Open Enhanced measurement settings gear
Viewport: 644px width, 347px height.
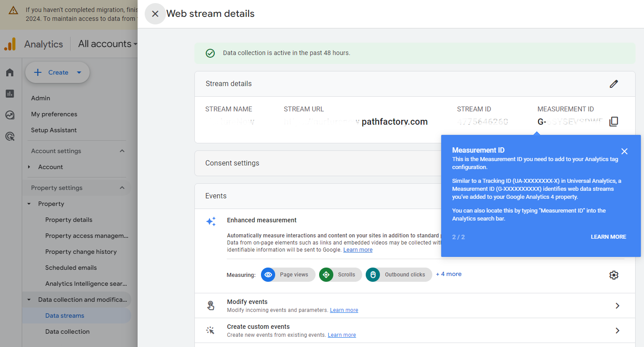[614, 275]
